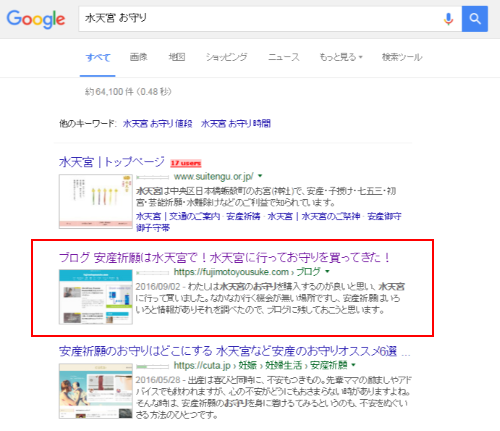Open sitelink 水天宮 | 水天宮のご祭神
Screen dimensions: 500x431
[x=314, y=216]
